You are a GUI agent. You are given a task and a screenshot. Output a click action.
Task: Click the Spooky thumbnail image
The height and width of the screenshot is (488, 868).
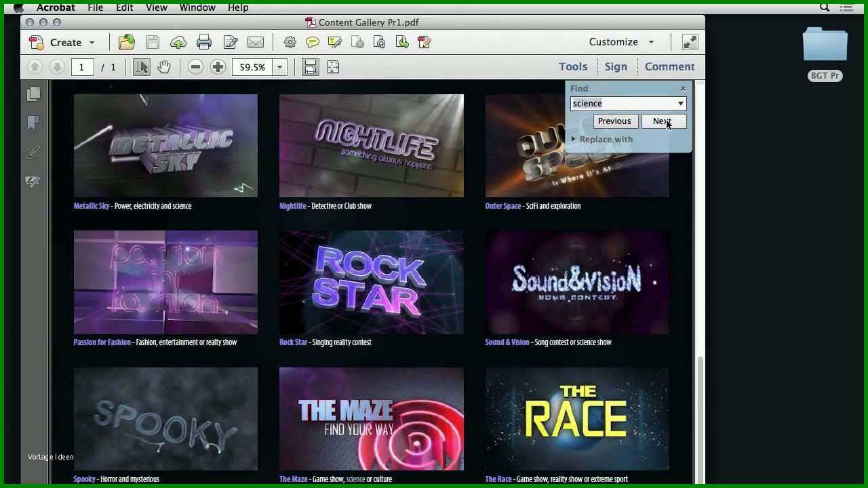click(x=165, y=419)
